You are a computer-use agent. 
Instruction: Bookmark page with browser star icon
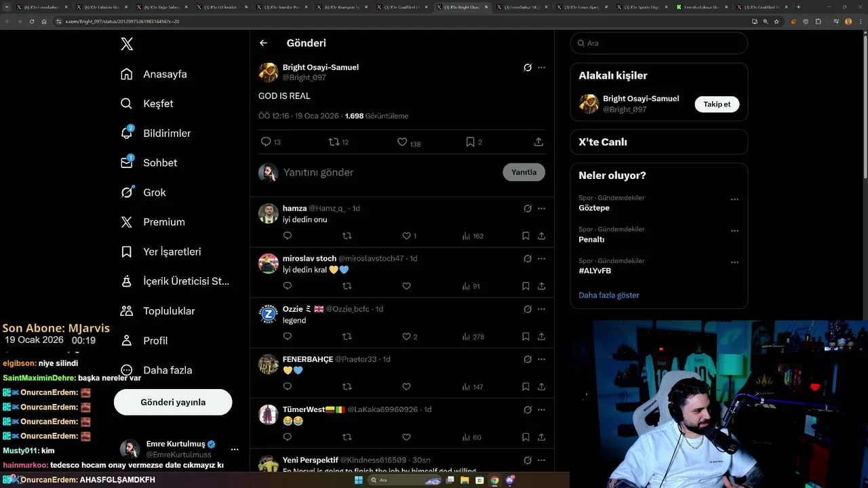coord(776,21)
